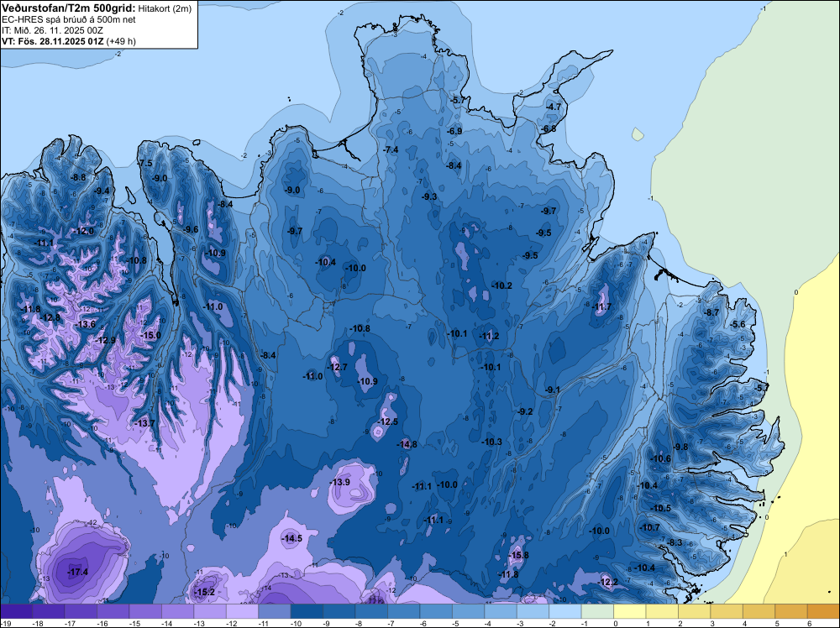The height and width of the screenshot is (628, 840).
Task: Click the -9.8 temperature label
Action: coord(681,447)
